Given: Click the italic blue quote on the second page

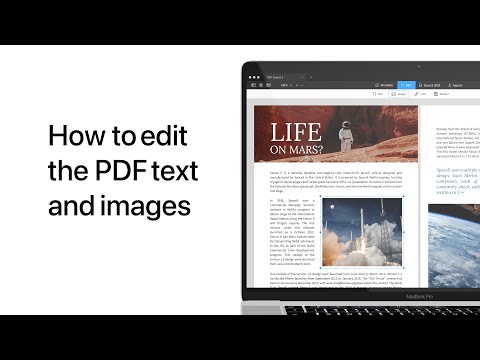Looking at the screenshot, I should [x=457, y=181].
